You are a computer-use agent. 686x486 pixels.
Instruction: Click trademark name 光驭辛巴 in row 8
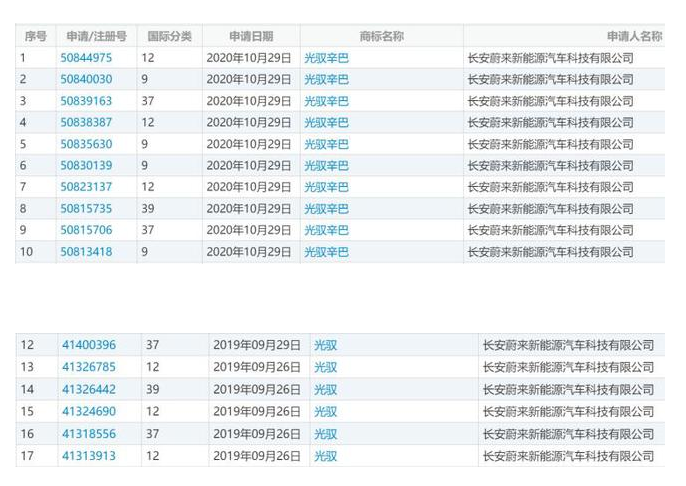[x=326, y=209]
